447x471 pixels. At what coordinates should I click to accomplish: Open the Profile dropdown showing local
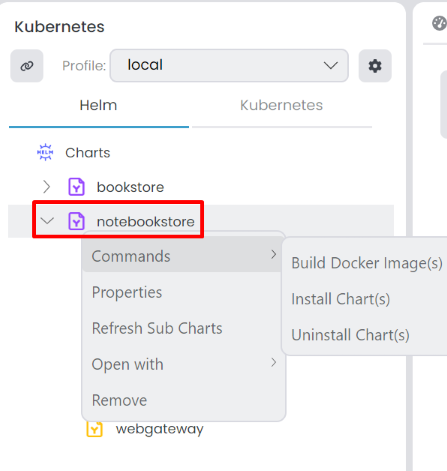point(229,65)
